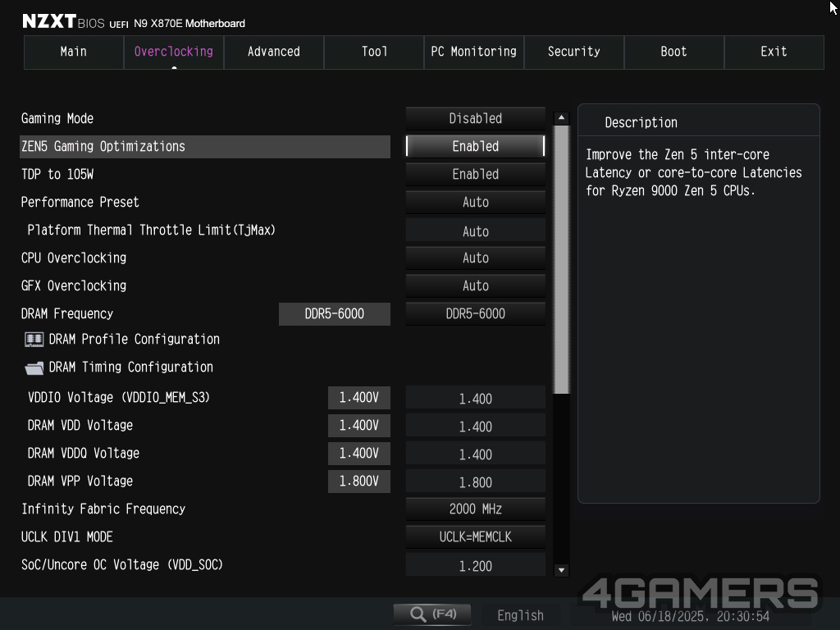Click the scrollbar up arrow

tap(561, 117)
